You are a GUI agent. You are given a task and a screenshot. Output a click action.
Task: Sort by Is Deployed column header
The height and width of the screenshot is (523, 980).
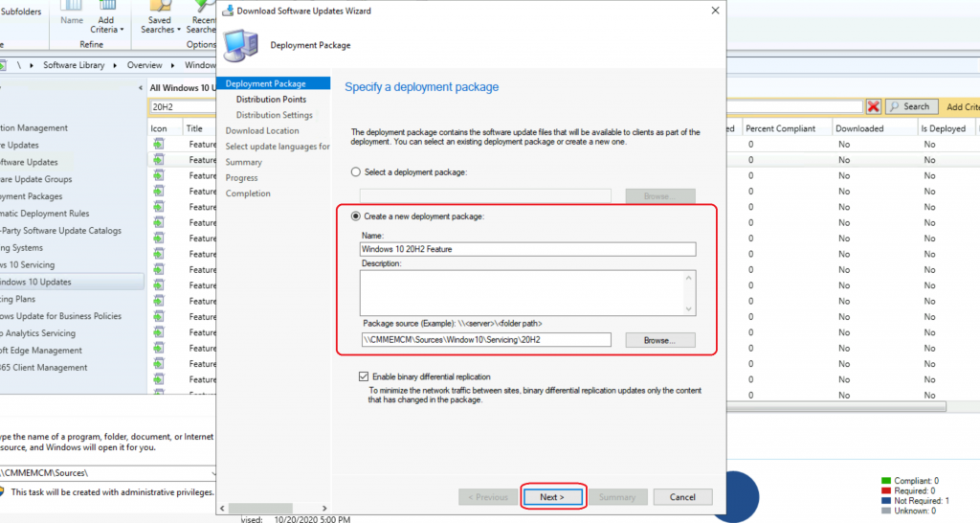point(946,128)
